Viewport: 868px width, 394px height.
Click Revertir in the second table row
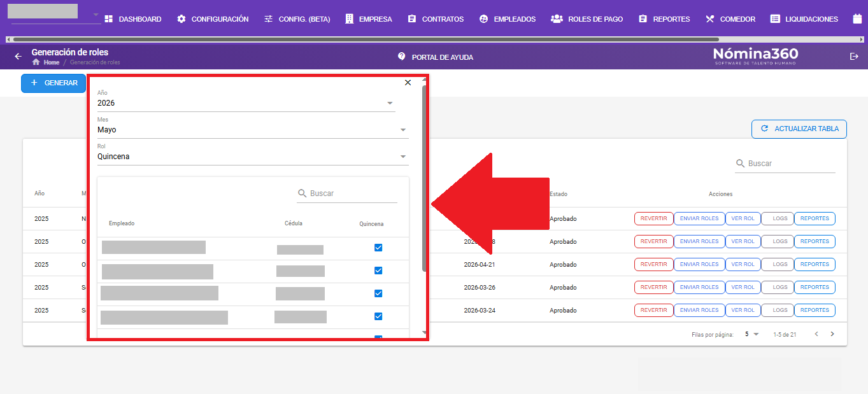(x=653, y=241)
